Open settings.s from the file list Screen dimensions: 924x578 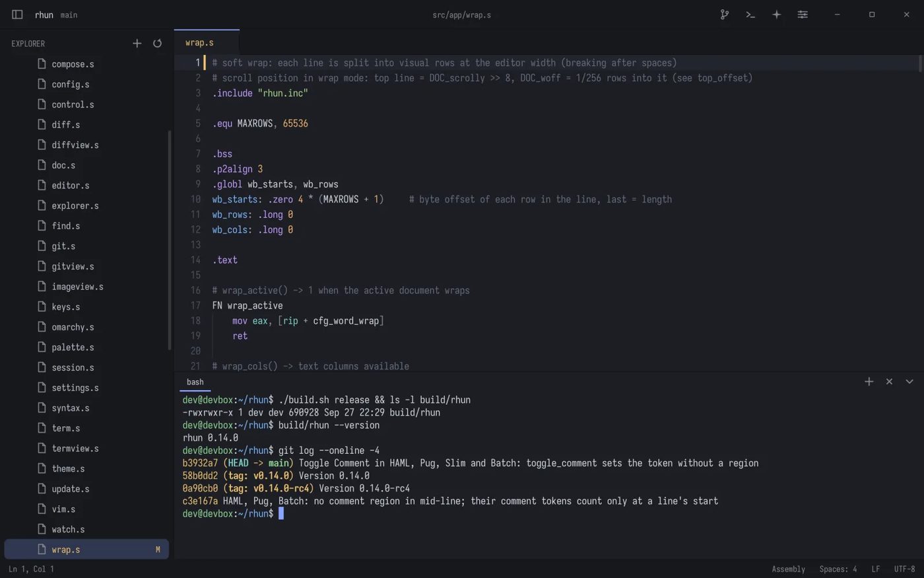pos(86,387)
